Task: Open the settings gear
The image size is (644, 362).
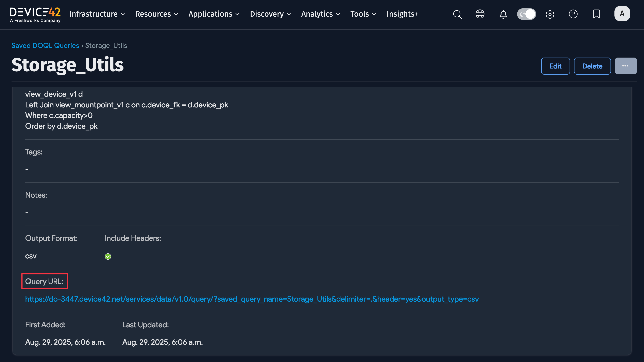Action: point(550,14)
